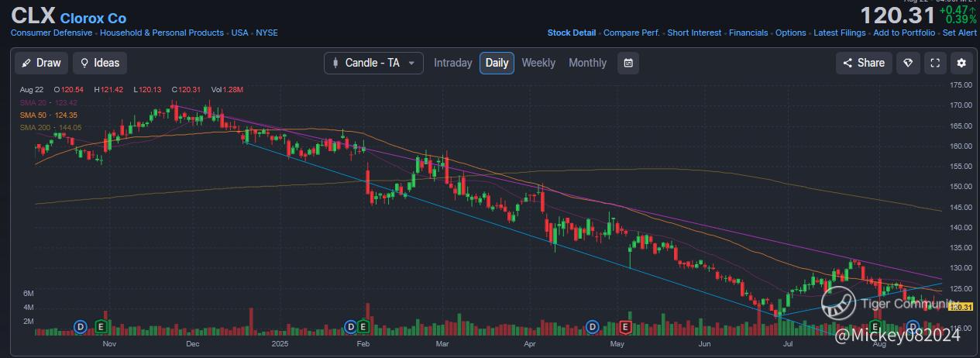
Task: Click the dividend D marker before February
Action: tap(350, 326)
